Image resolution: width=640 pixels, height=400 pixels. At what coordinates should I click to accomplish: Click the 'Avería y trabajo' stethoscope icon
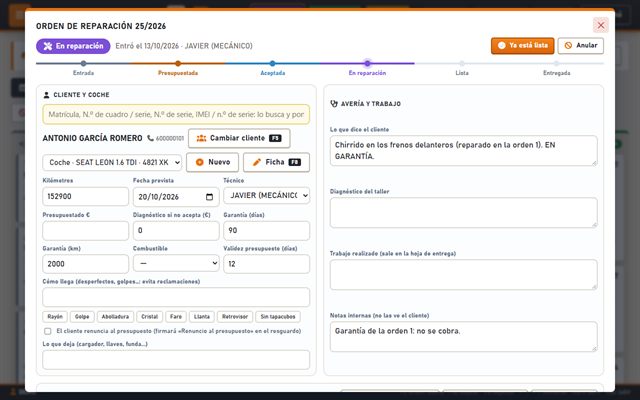pyautogui.click(x=334, y=104)
